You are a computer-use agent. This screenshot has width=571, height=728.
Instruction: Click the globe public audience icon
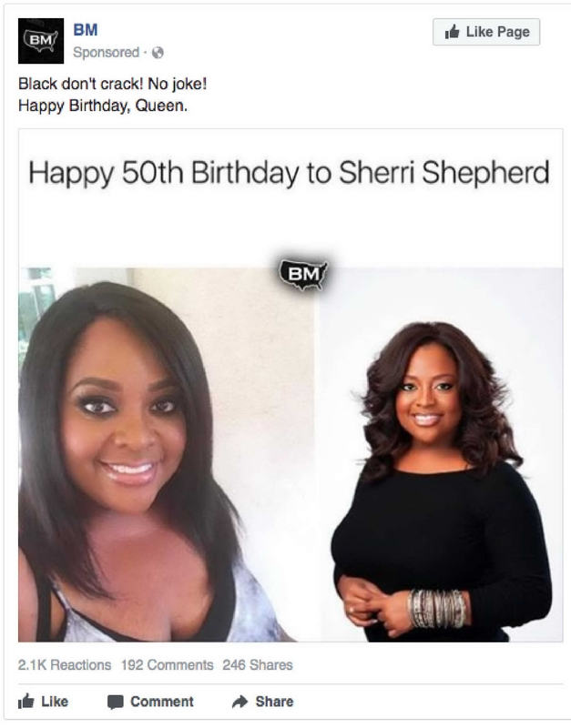[158, 53]
